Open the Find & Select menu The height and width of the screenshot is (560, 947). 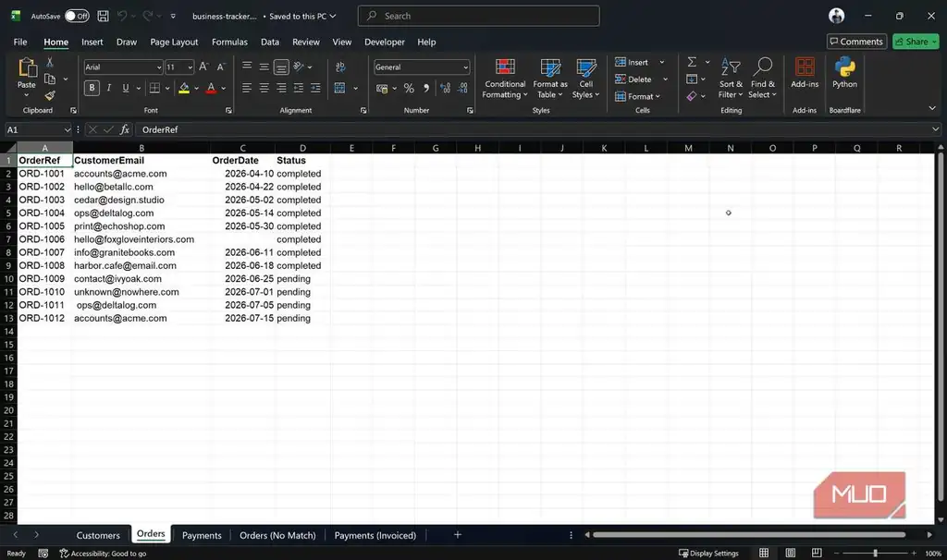762,79
